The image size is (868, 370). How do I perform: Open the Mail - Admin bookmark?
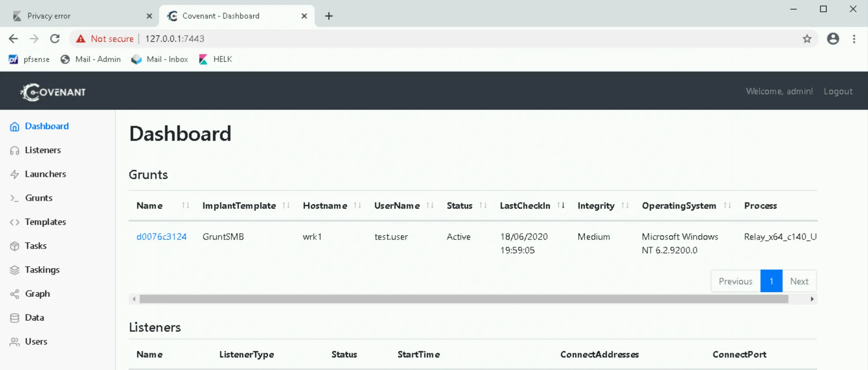point(91,59)
